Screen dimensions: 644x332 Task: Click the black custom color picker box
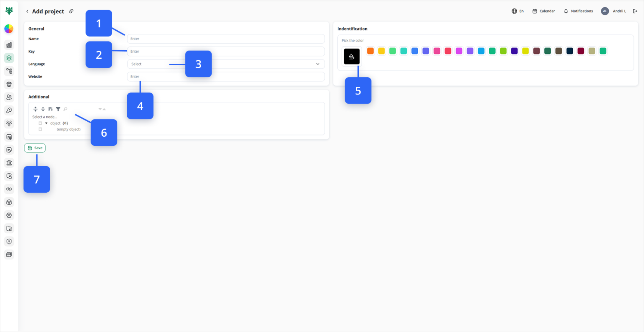(x=352, y=56)
